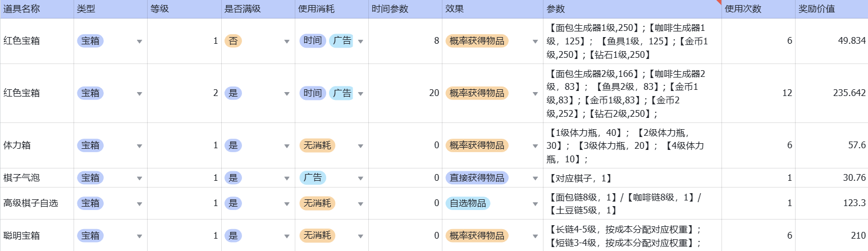Select the 是否满级 column header
Image resolution: width=868 pixels, height=251 pixels.
coord(258,9)
